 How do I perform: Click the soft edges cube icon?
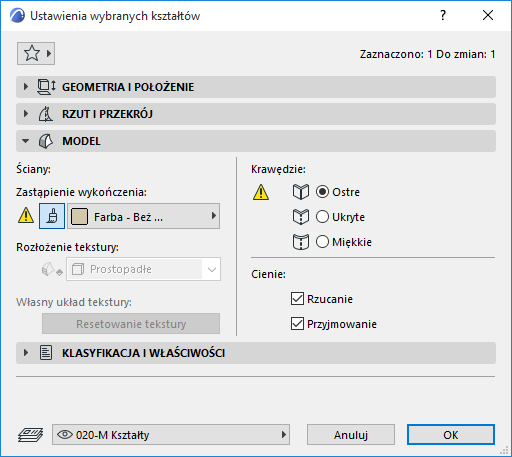[301, 242]
